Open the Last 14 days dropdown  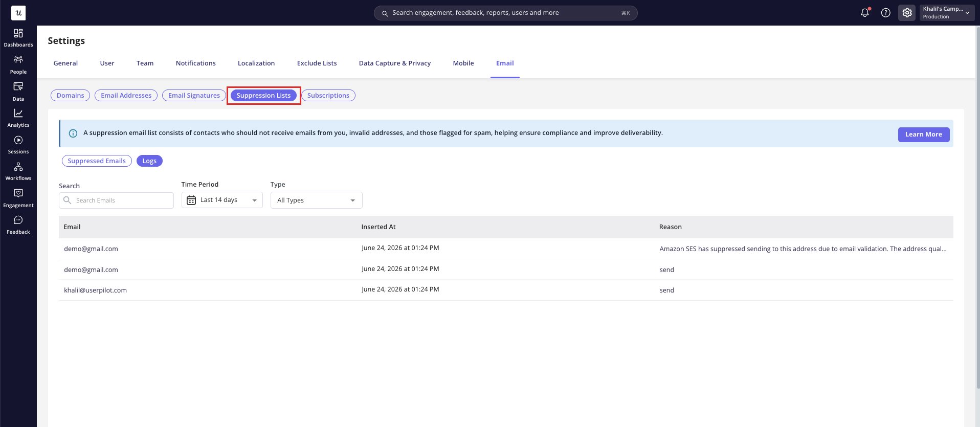[x=222, y=200]
